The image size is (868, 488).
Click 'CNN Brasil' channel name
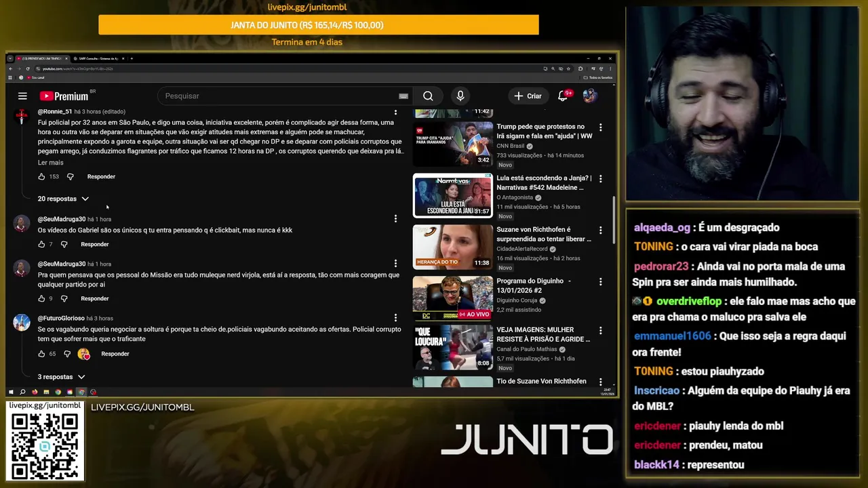click(511, 146)
